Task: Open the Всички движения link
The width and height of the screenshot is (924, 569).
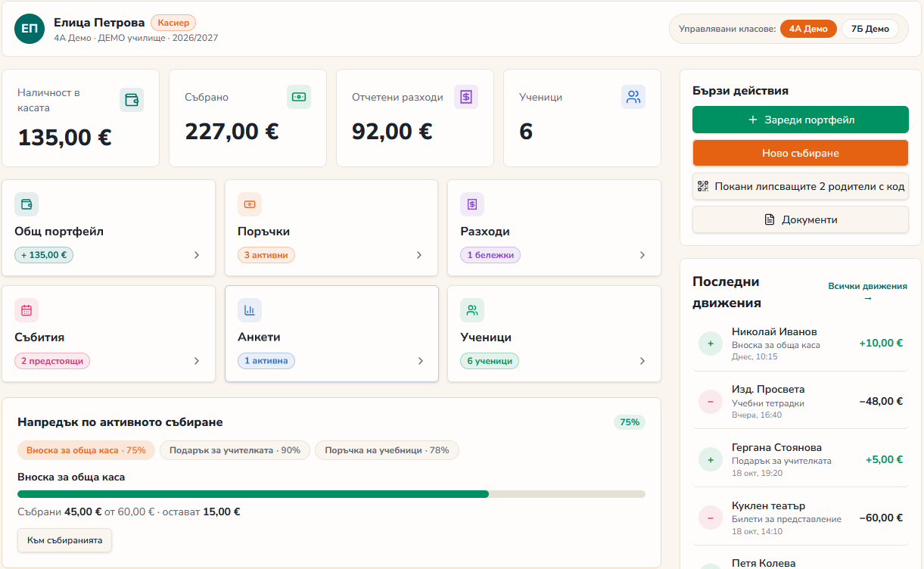Action: tap(867, 291)
